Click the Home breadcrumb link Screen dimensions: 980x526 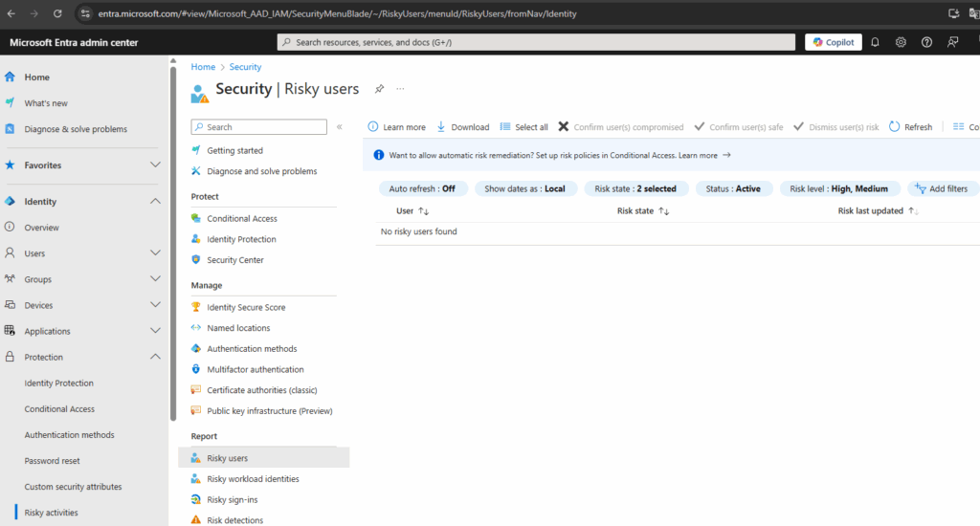point(203,67)
